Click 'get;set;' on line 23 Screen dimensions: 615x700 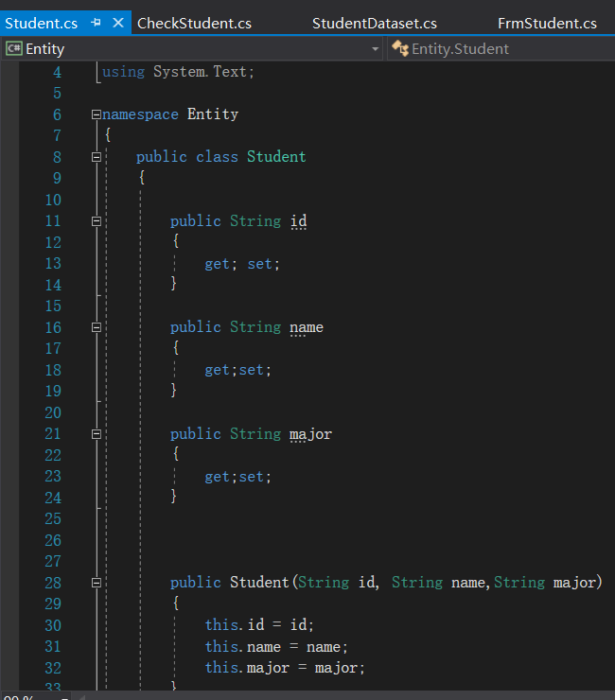click(x=238, y=478)
